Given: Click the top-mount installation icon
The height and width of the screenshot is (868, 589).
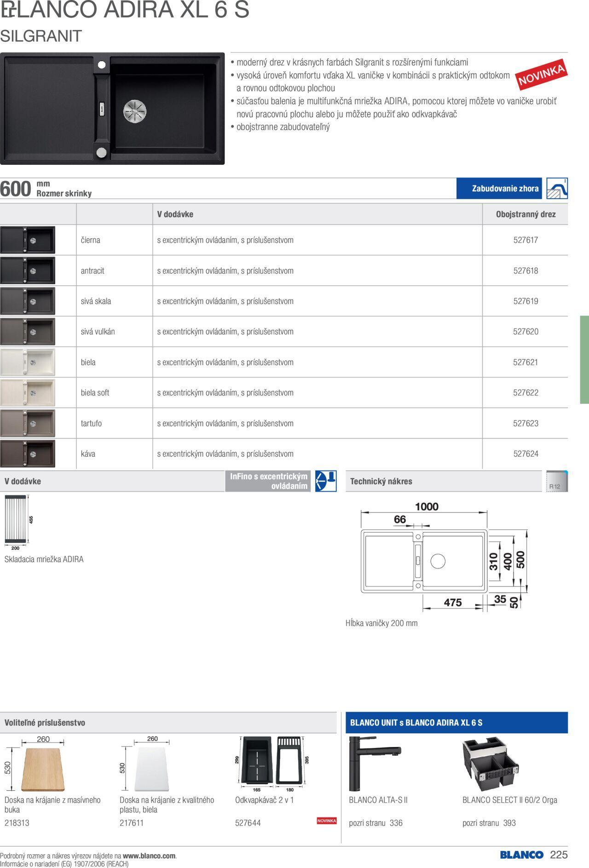Looking at the screenshot, I should pyautogui.click(x=557, y=189).
